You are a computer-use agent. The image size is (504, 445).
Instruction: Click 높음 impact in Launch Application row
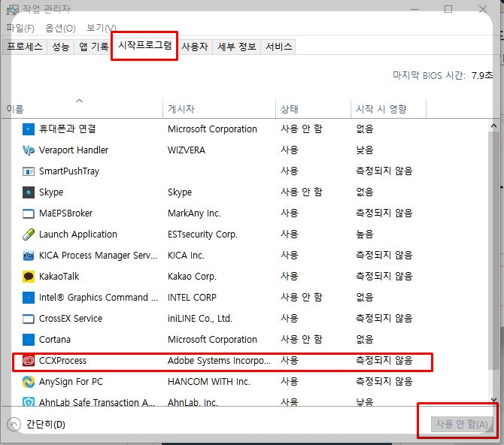tap(365, 235)
